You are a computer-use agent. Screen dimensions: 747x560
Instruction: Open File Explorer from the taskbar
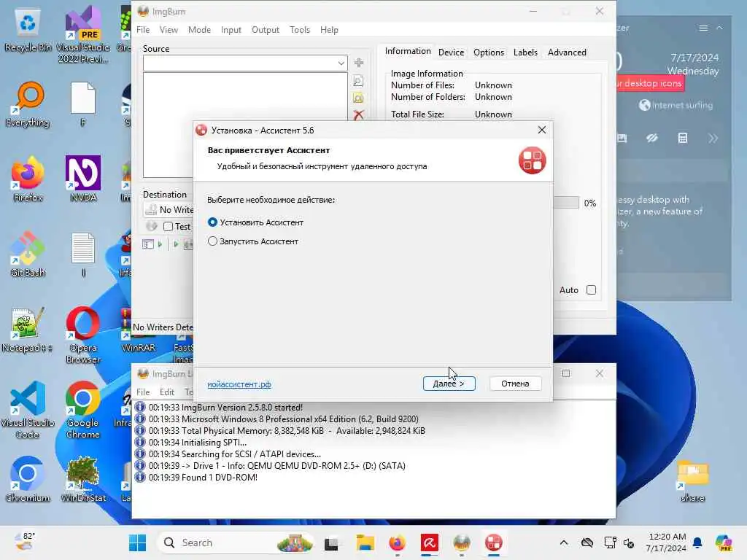365,542
